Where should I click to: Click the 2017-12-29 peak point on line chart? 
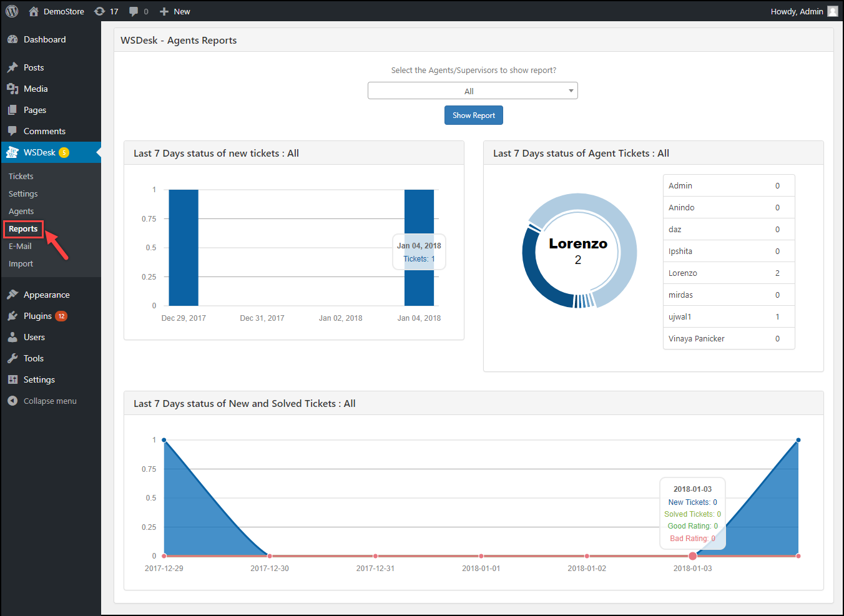point(164,440)
